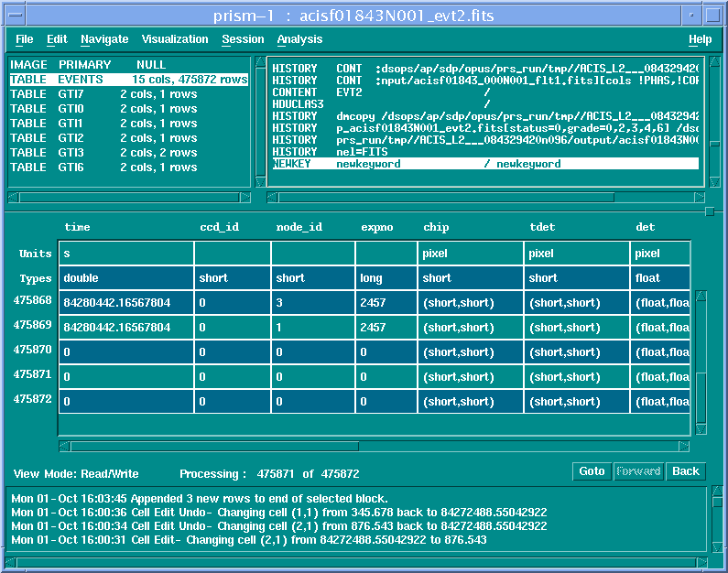The width and height of the screenshot is (728, 573).
Task: Select the TABLE EVENTS block row
Action: [x=128, y=80]
